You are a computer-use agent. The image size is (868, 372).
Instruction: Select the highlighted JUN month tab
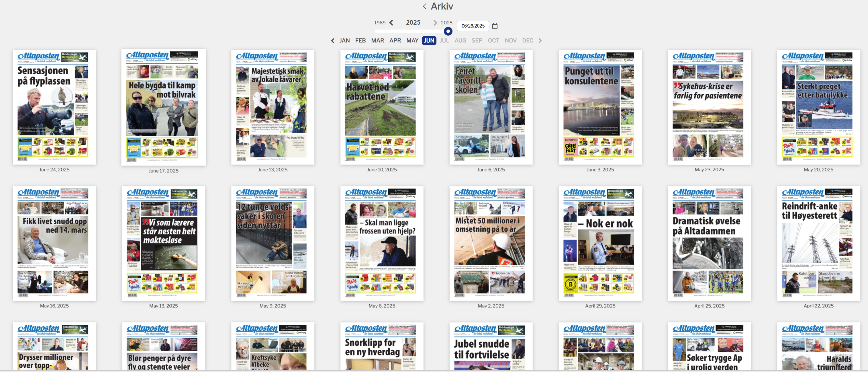point(429,40)
